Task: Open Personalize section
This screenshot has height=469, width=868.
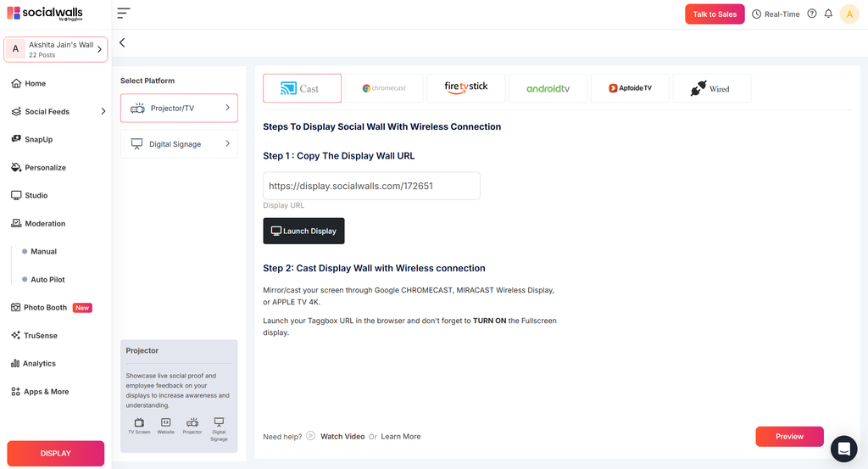Action: 39,167
